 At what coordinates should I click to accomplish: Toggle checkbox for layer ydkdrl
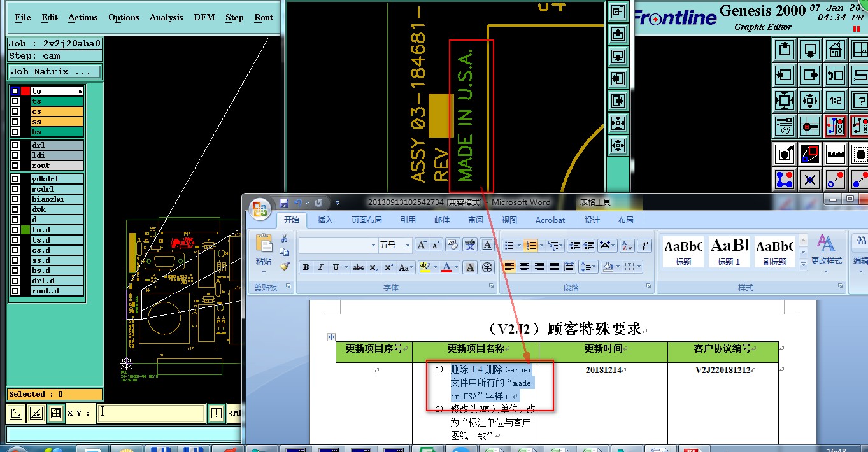[x=15, y=179]
